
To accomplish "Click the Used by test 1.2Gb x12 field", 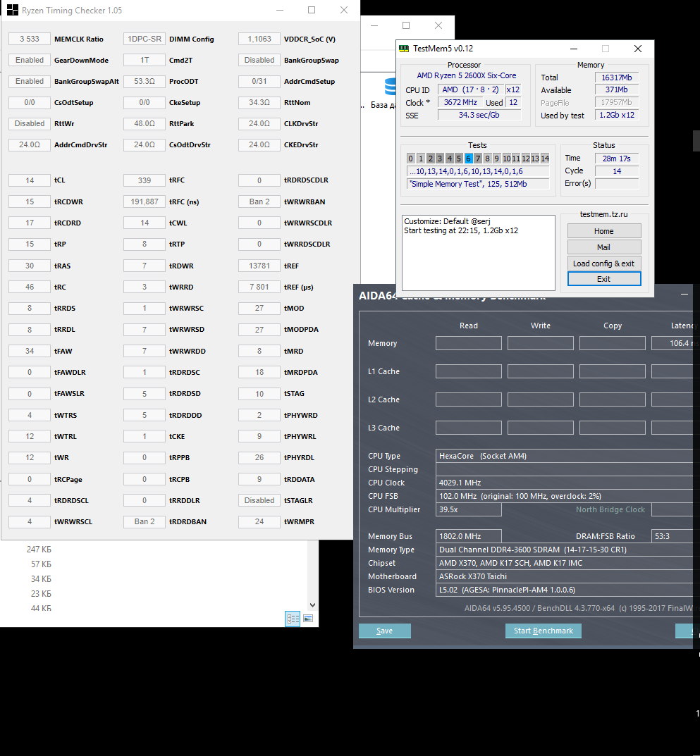I will 617,115.
